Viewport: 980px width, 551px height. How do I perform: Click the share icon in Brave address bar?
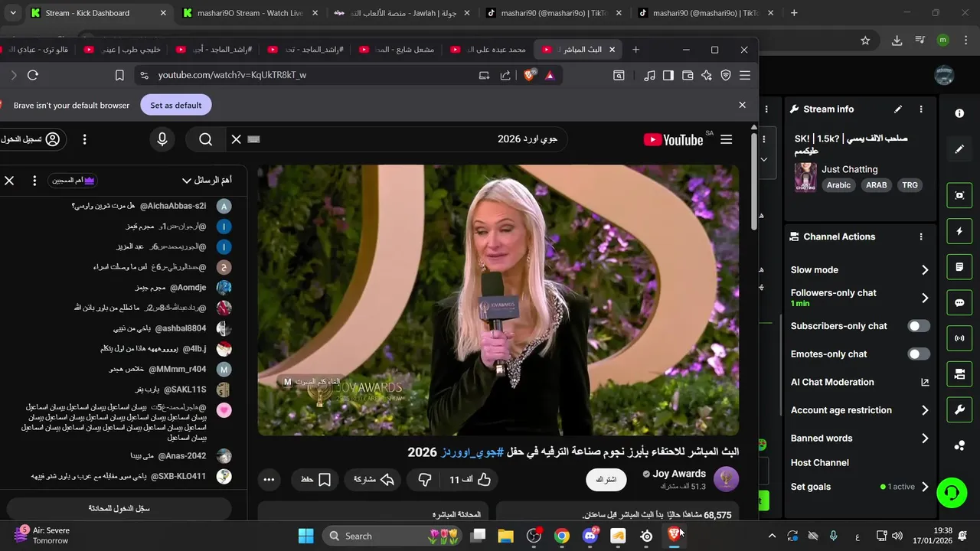(505, 75)
